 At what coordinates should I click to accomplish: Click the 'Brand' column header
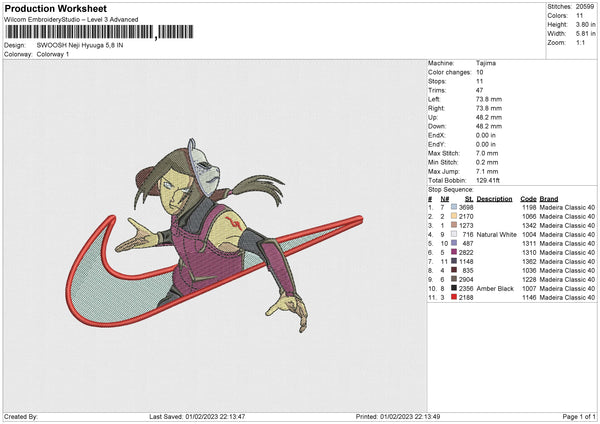coord(549,199)
